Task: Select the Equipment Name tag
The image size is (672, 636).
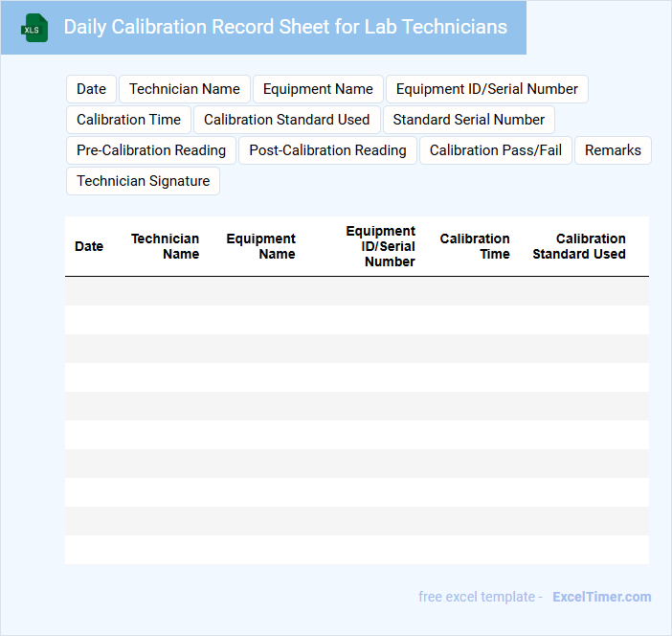Action: pos(318,89)
